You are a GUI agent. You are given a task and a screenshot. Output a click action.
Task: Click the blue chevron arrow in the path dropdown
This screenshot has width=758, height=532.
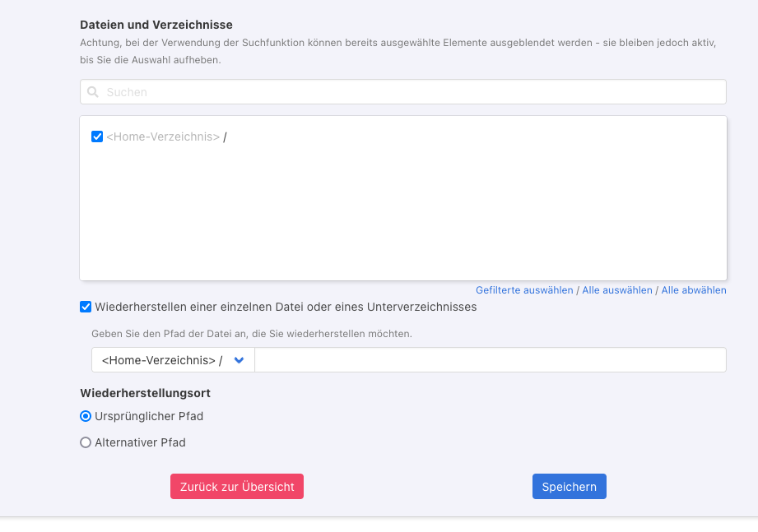(239, 360)
